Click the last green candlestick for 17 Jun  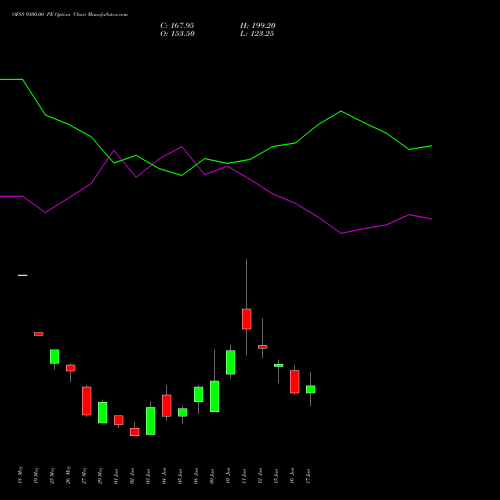(x=311, y=389)
